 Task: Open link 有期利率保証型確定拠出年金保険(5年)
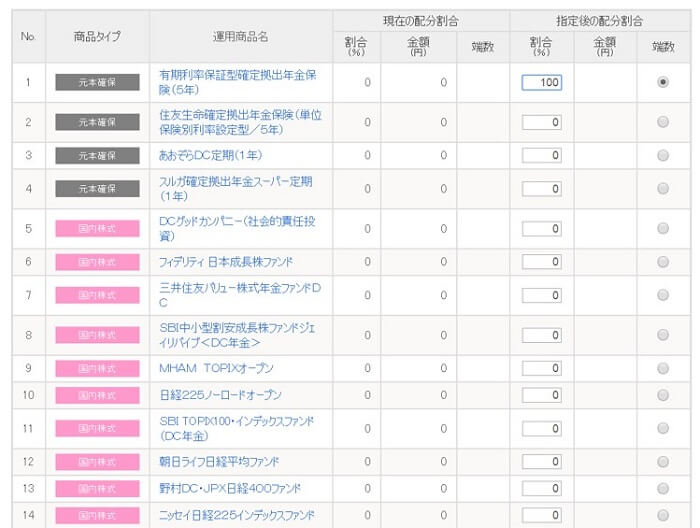238,82
